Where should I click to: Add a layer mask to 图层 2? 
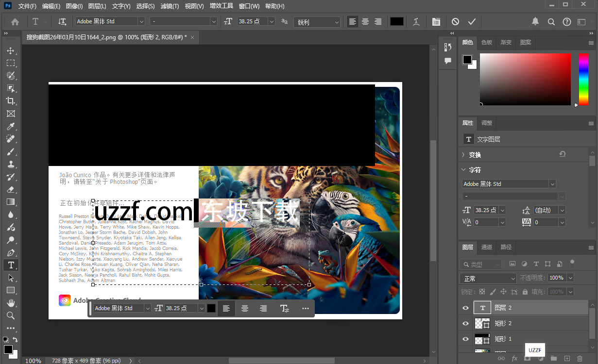tap(527, 358)
